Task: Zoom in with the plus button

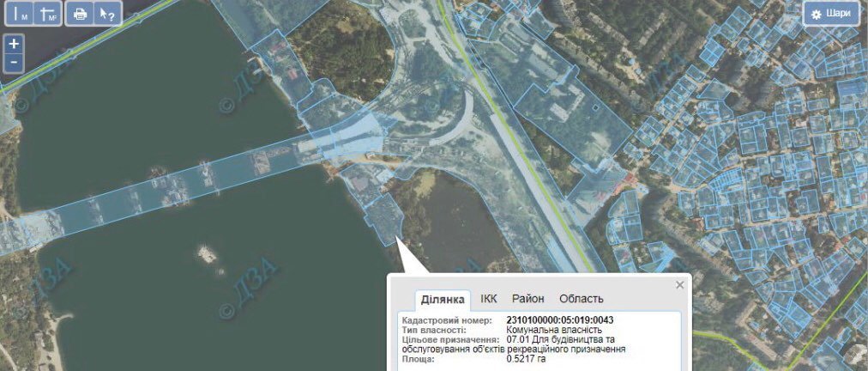Action: pos(14,44)
